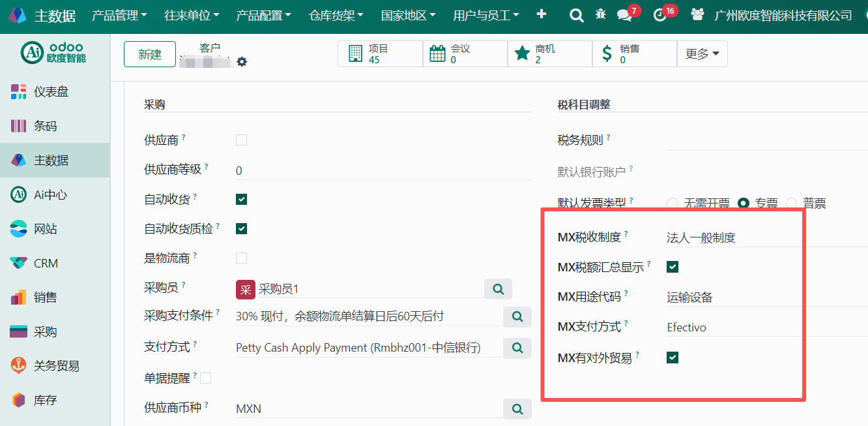Toggle the 是物流商 checkbox
The height and width of the screenshot is (426, 868).
[241, 258]
